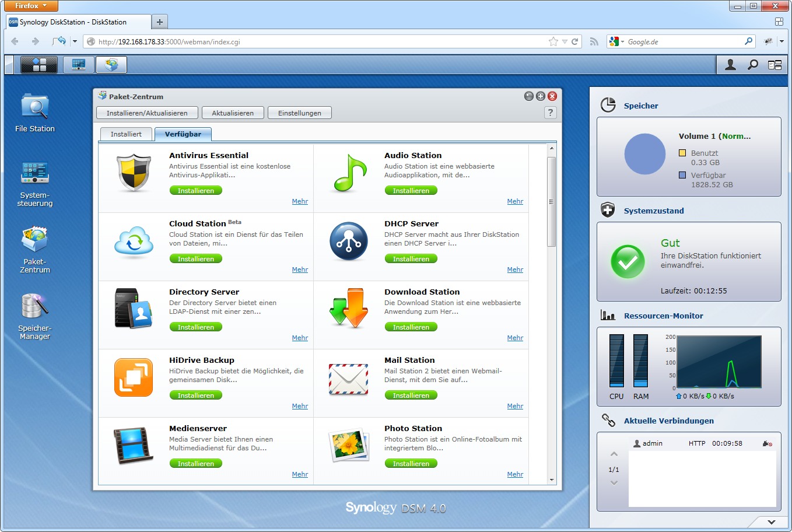
Task: Click the Speicher widget pie icon
Action: click(608, 105)
